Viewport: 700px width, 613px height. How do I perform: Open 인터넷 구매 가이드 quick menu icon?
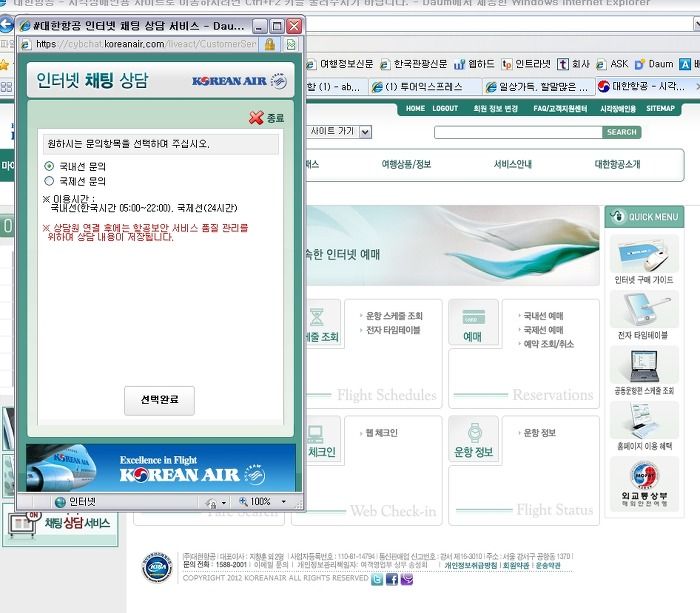(644, 254)
